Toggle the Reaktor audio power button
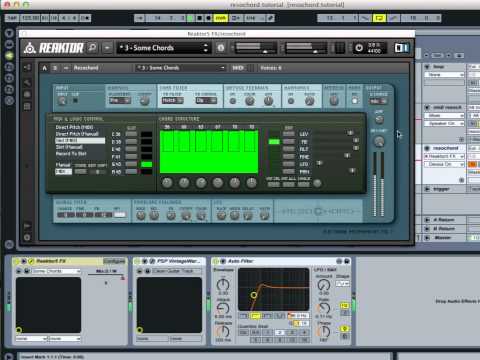Viewport: 480px width, 360px height. [x=359, y=48]
